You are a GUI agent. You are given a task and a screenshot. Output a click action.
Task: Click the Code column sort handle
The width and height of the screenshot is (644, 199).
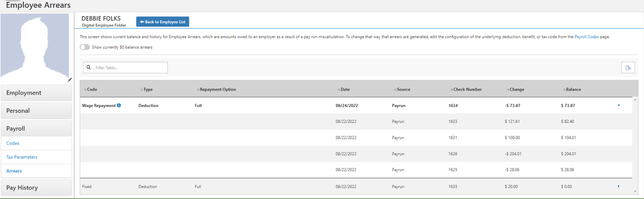pyautogui.click(x=85, y=89)
